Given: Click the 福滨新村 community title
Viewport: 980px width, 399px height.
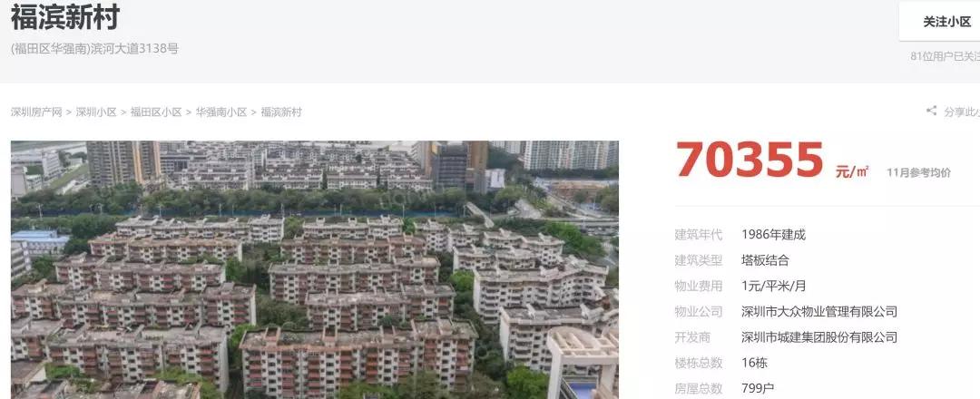Looking at the screenshot, I should [x=65, y=17].
